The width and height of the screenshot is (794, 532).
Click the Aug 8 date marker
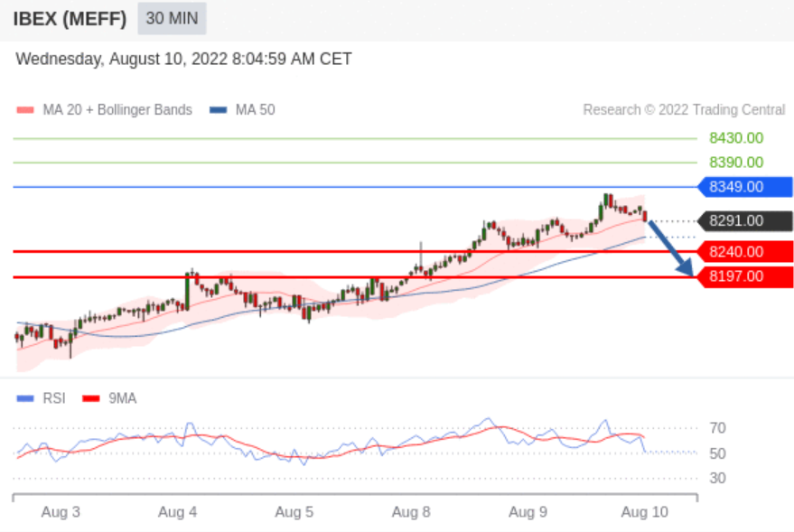pos(411,512)
